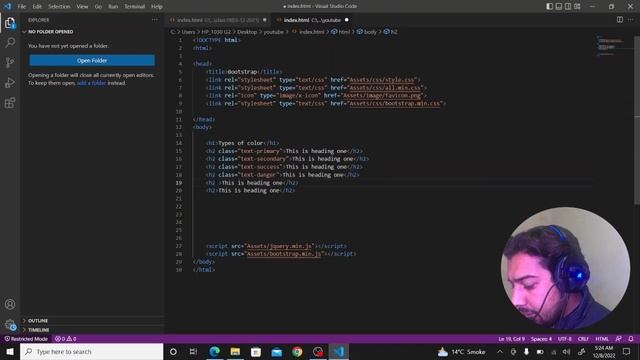This screenshot has height=360, width=640.
Task: Open Explorer views and more actions ellipsis
Action: tap(155, 20)
